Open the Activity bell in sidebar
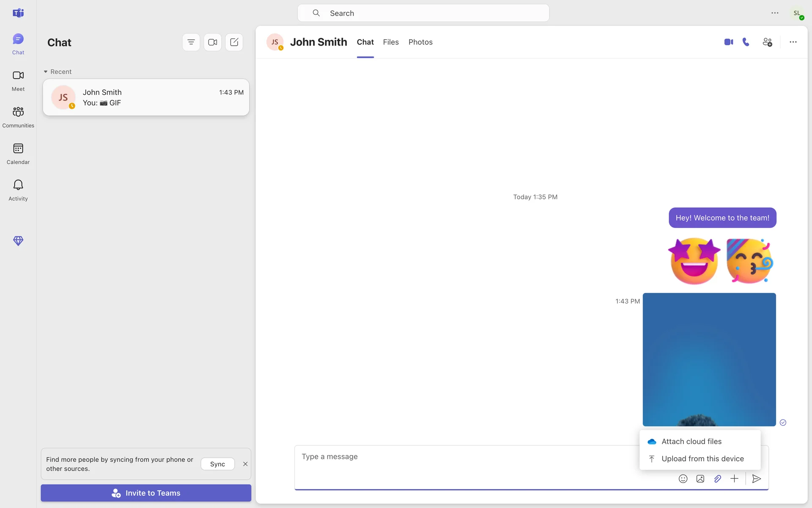812x508 pixels. tap(18, 190)
